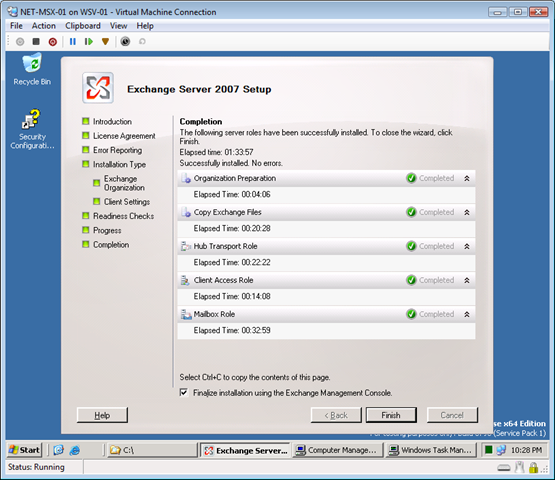Open the Recycle Bin desktop icon
Viewport: 555px width, 480px height.
click(32, 70)
